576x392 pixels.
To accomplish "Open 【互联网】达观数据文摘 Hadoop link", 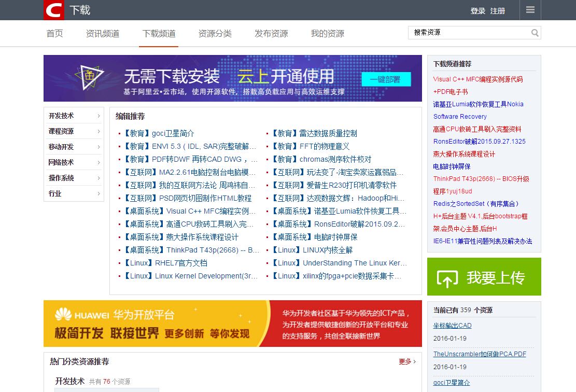I will [338, 198].
